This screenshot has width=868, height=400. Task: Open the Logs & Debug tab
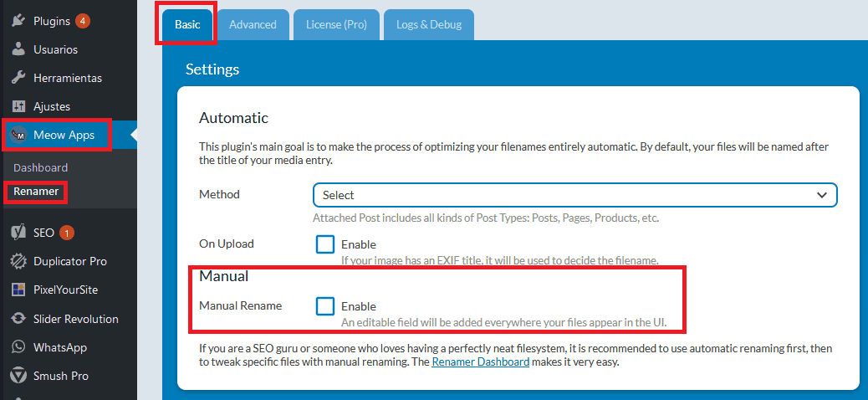click(429, 24)
